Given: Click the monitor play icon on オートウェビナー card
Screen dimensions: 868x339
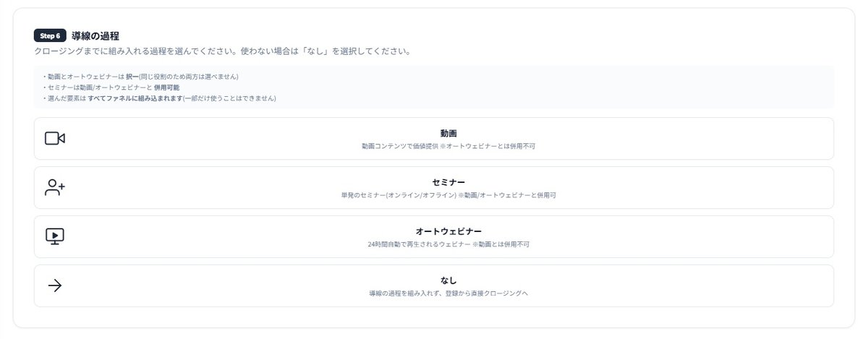Looking at the screenshot, I should point(55,236).
